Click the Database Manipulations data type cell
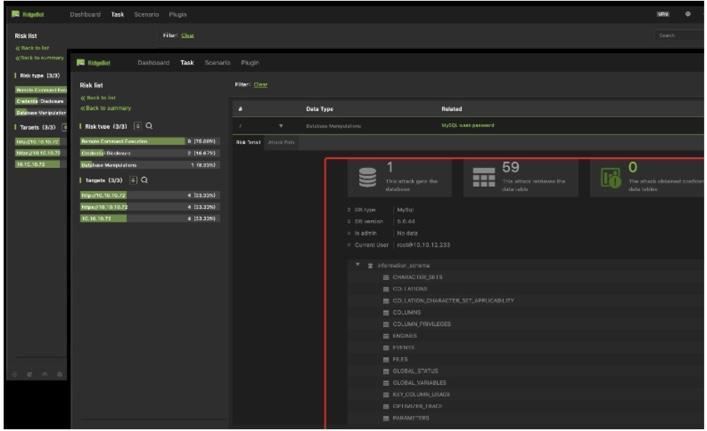Screen dimensions: 707x431 point(333,126)
